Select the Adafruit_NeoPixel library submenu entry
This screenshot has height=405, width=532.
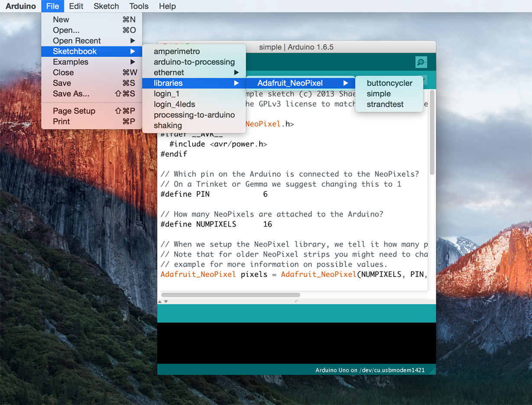301,83
